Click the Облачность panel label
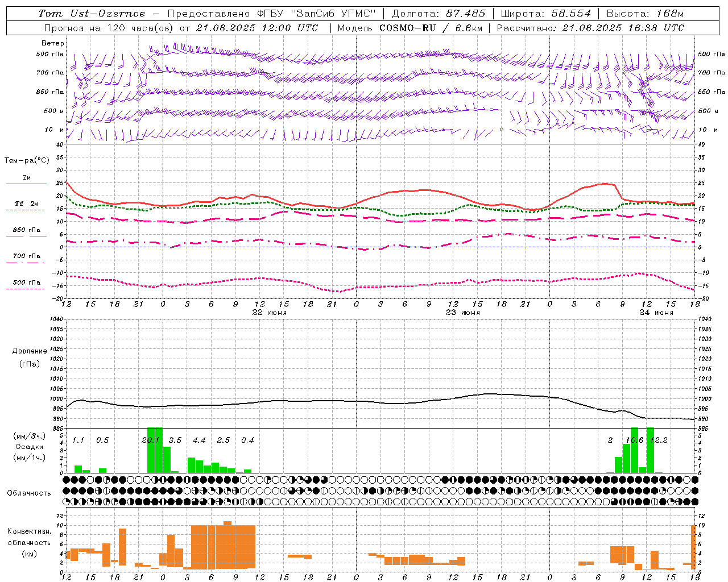This screenshot has height=582, width=728. 29,493
